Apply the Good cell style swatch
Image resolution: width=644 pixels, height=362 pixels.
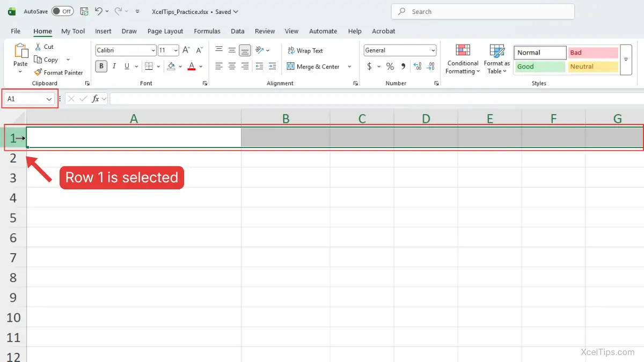(x=540, y=67)
